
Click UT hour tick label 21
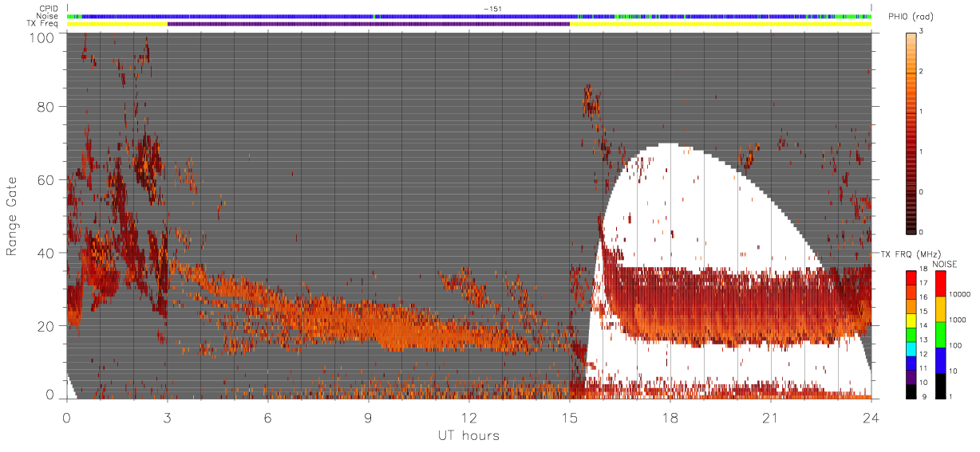770,417
